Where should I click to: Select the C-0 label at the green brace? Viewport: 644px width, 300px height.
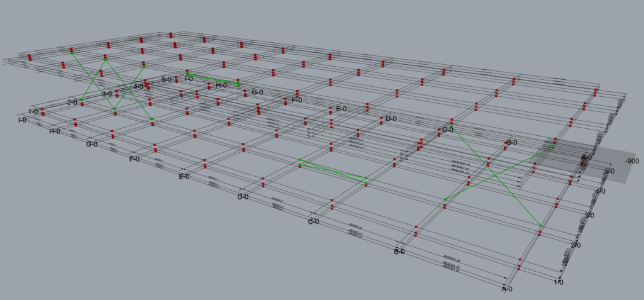(448, 130)
